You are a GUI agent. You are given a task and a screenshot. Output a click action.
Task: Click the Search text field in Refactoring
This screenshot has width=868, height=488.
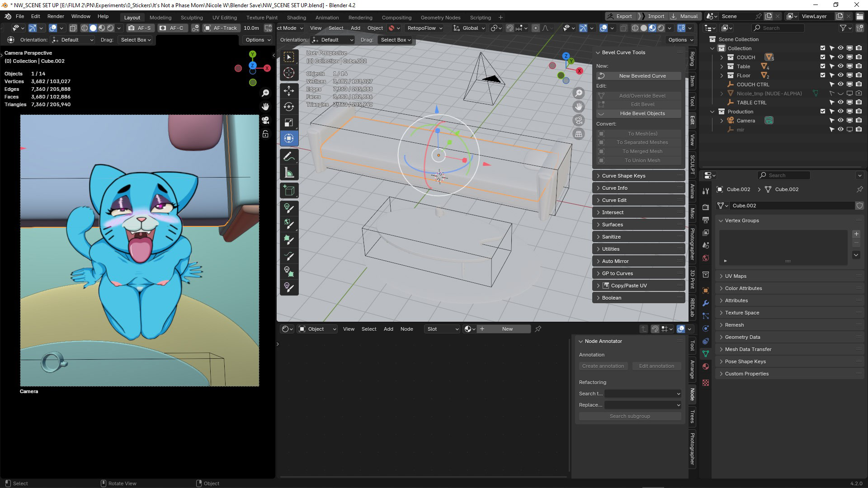(642, 394)
